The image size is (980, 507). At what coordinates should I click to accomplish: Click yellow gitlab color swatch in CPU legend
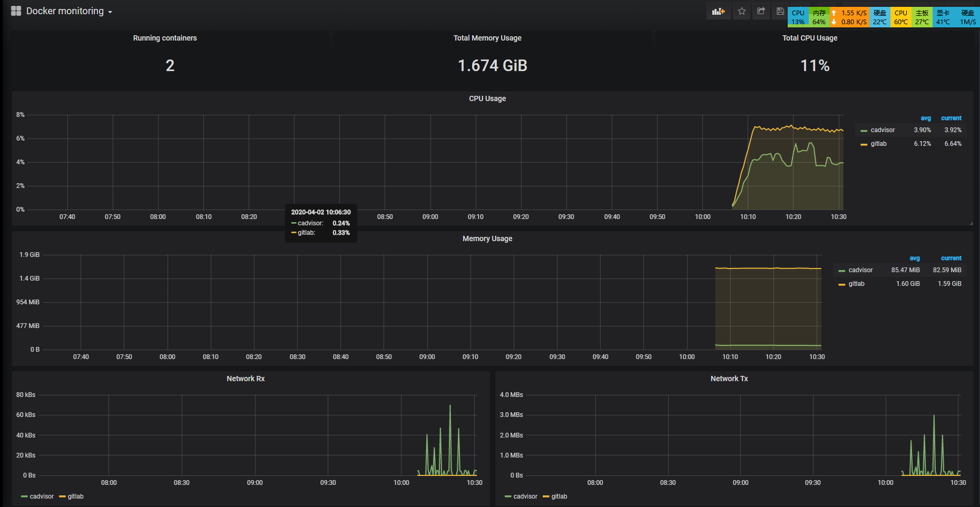864,144
